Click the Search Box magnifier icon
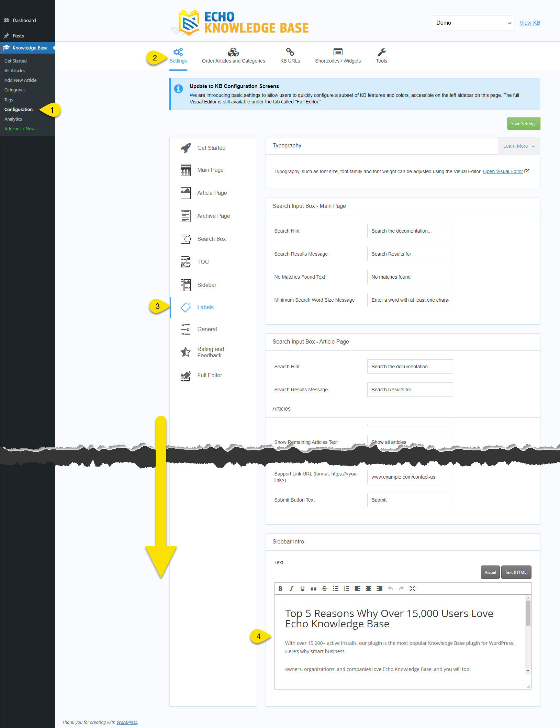 (x=186, y=239)
